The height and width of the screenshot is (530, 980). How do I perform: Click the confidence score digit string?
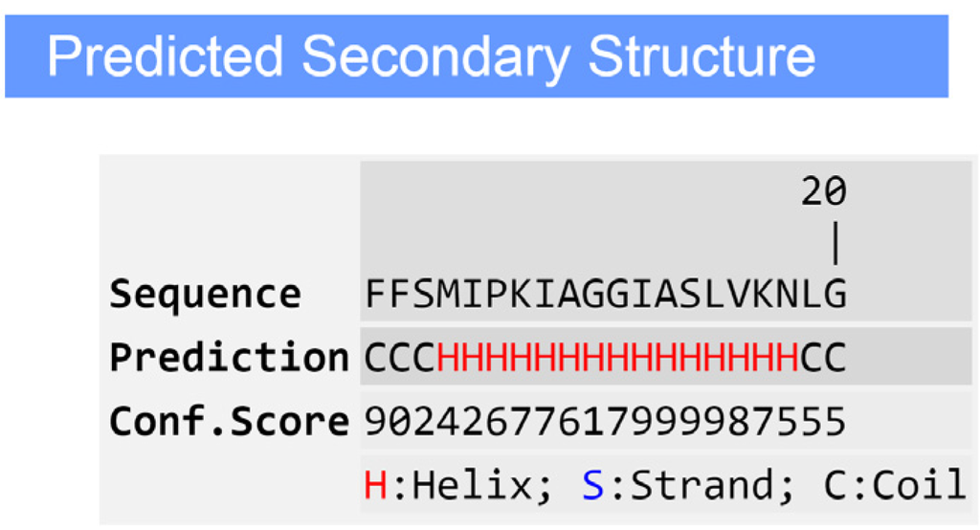[605, 421]
